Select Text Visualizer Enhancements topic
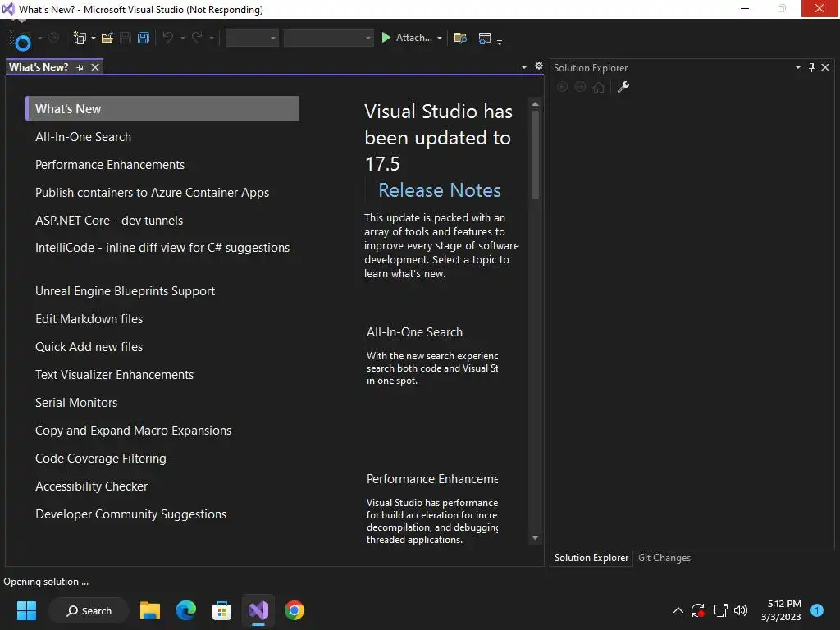 coord(114,374)
